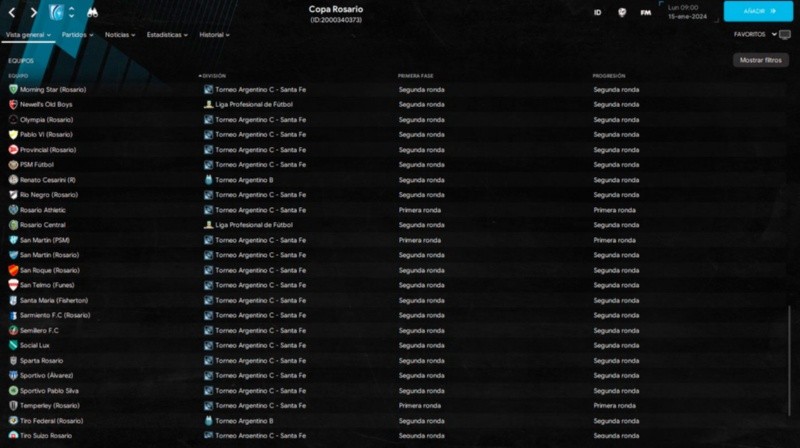800x448 pixels.
Task: Open the binoculars search icon
Action: [91, 12]
